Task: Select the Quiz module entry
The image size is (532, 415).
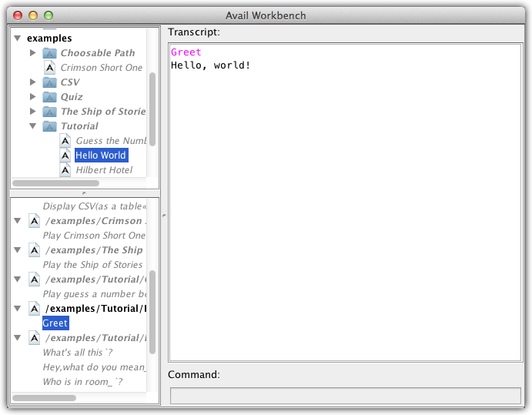Action: tap(72, 97)
